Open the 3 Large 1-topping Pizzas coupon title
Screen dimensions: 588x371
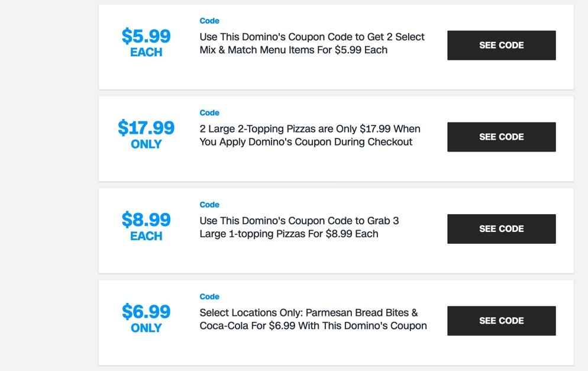click(x=299, y=227)
